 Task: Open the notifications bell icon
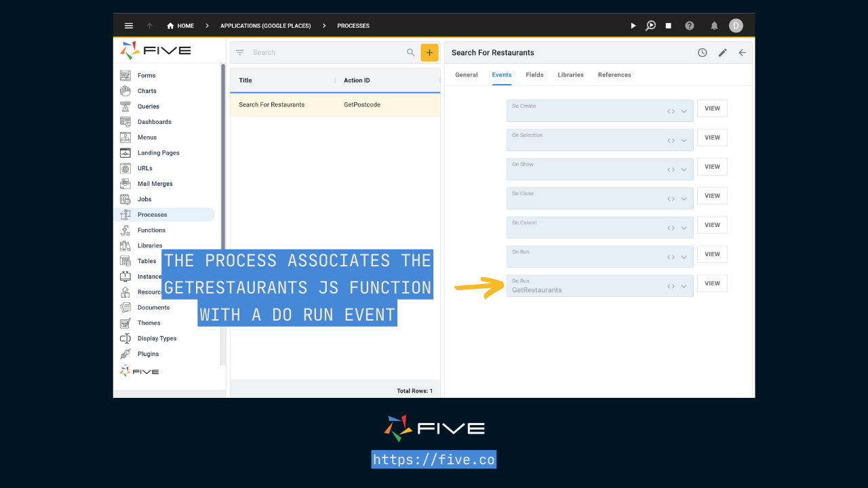click(x=714, y=26)
